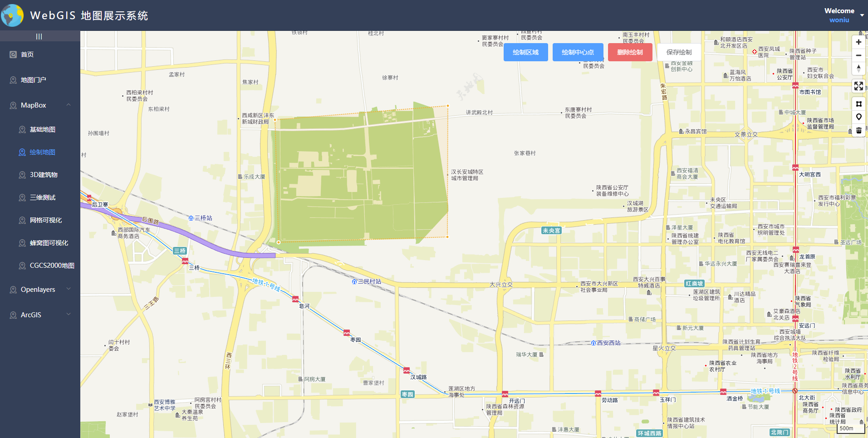This screenshot has height=438, width=868.
Task: Select the polygon drawing tool icon
Action: coord(858,103)
